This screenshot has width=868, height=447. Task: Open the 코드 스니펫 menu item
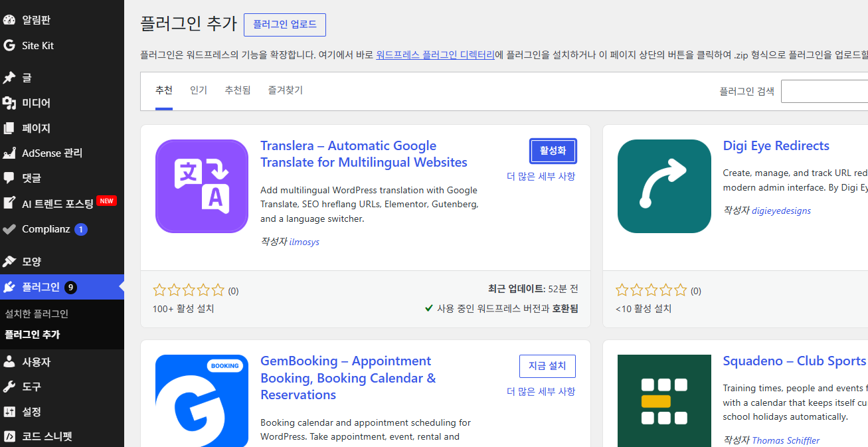62,436
